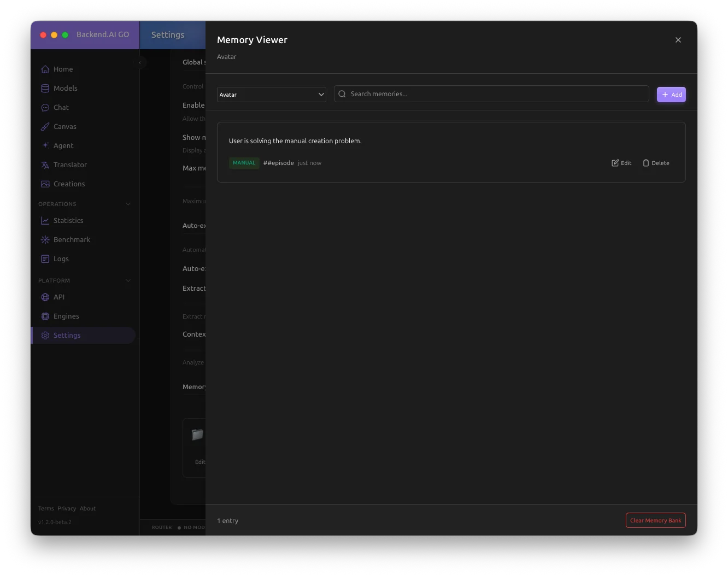This screenshot has width=728, height=576.
Task: Collapse the Operations section
Action: click(x=128, y=204)
